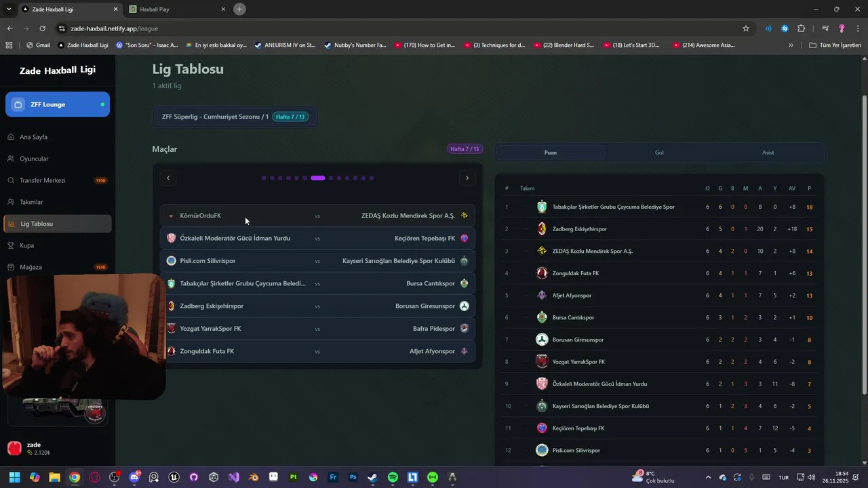Click Borusan Giresunspor logo in standings
This screenshot has height=488, width=868.
coord(542,340)
